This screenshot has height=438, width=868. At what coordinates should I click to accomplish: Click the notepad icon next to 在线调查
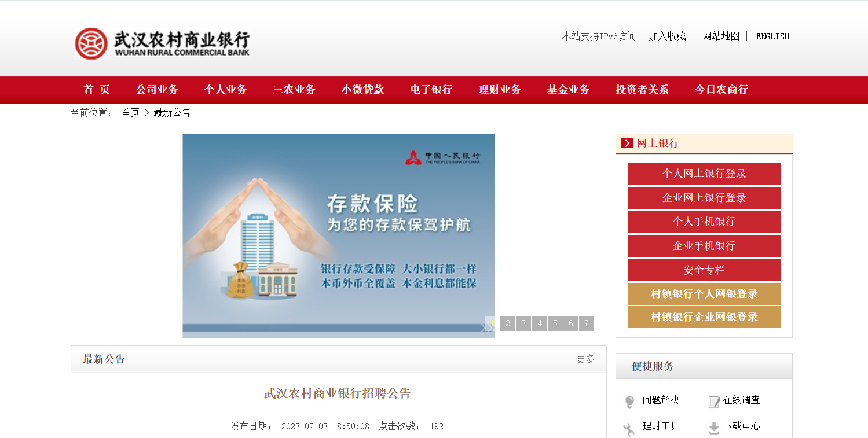point(714,402)
